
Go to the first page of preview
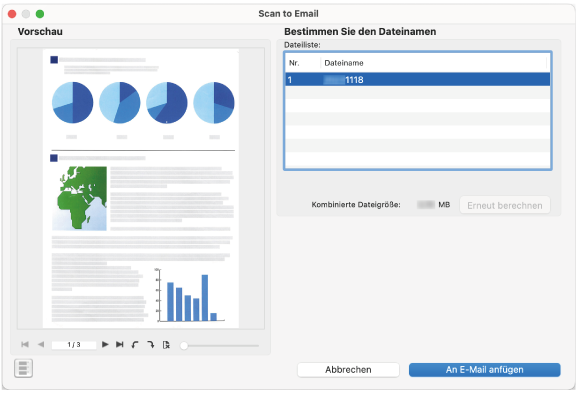pos(25,344)
